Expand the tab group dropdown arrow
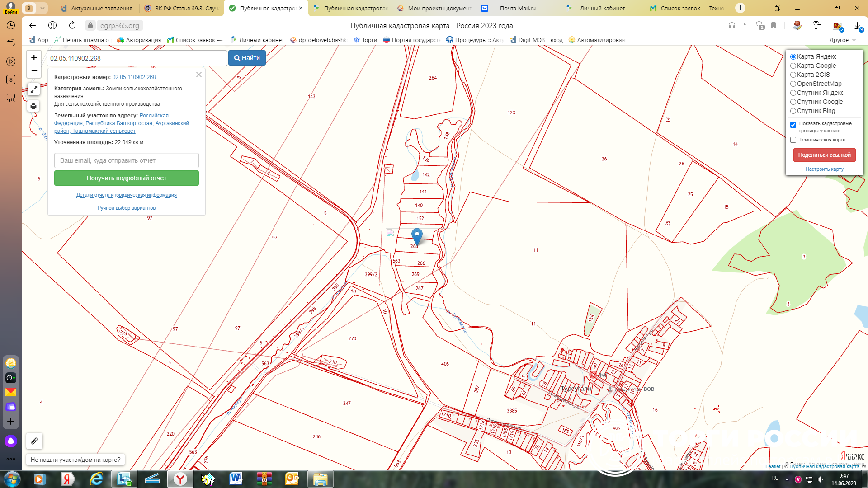The width and height of the screenshot is (868, 488). click(42, 8)
